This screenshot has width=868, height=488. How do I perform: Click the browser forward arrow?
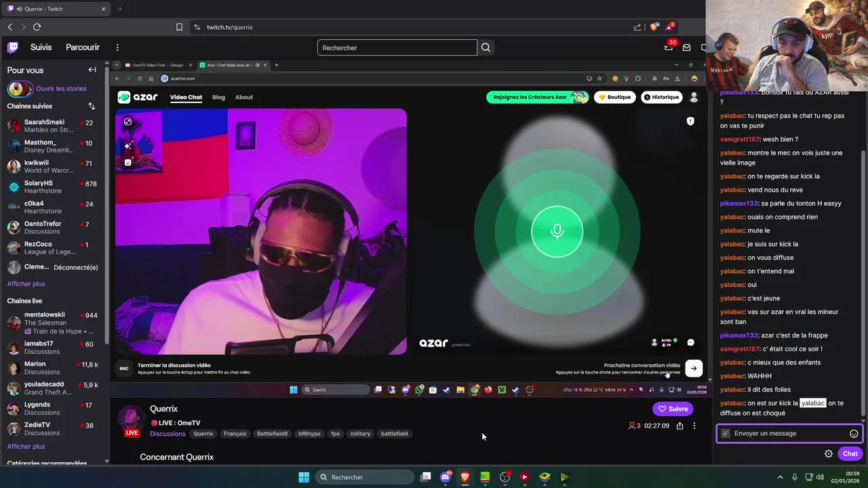tap(22, 27)
